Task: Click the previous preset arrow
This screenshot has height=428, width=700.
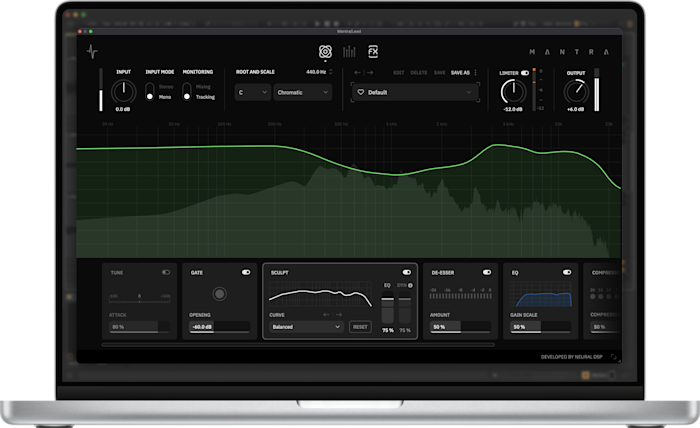Action: coord(358,72)
